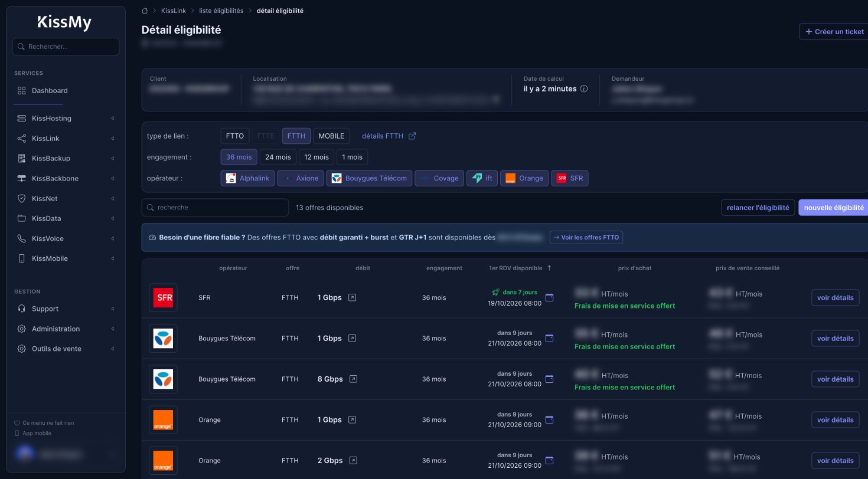The width and height of the screenshot is (868, 479).
Task: Toggle the Alphalink operator filter
Action: coord(247,178)
